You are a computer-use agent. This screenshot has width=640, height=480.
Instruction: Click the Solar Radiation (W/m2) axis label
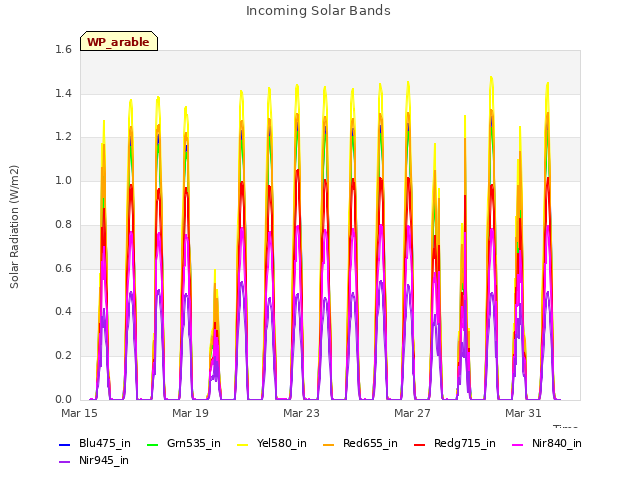pos(14,227)
